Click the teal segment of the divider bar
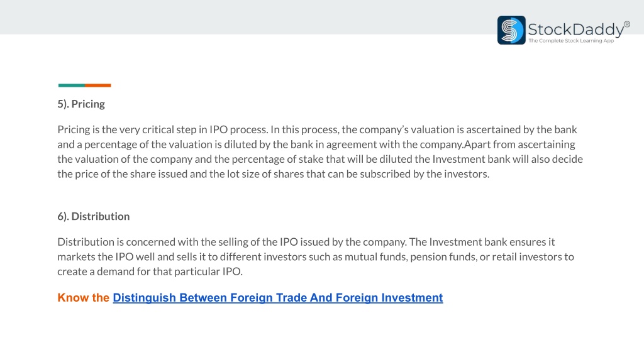The width and height of the screenshot is (644, 362). click(x=72, y=85)
